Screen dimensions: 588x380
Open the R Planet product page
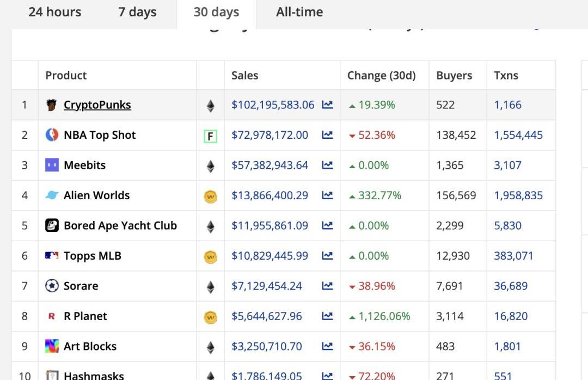[x=85, y=316]
